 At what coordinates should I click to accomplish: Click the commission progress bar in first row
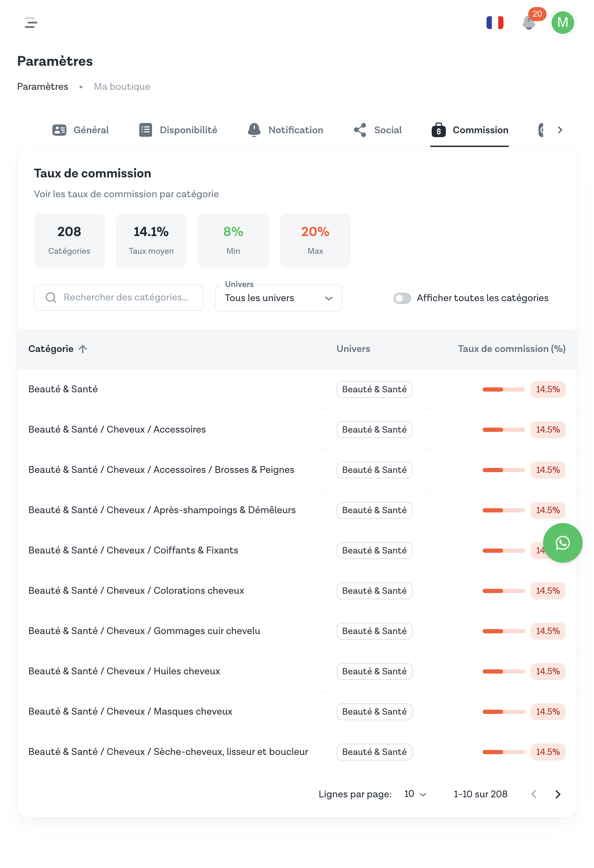pyautogui.click(x=503, y=389)
